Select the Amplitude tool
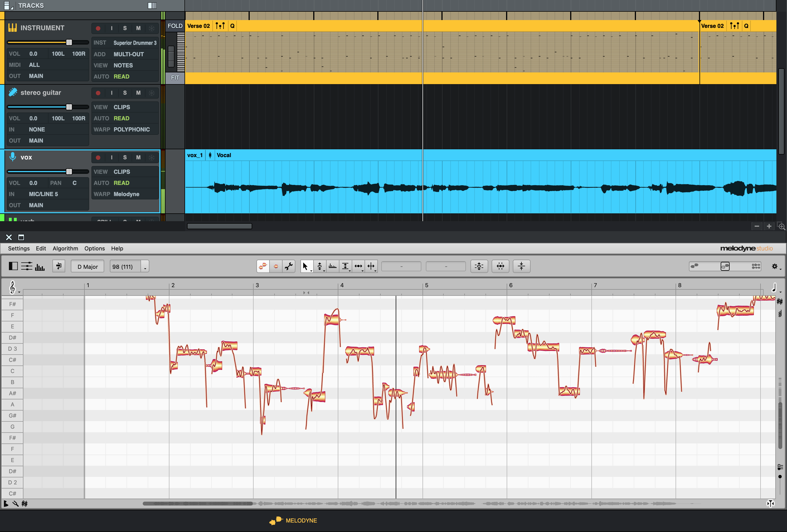787x532 pixels. click(345, 267)
